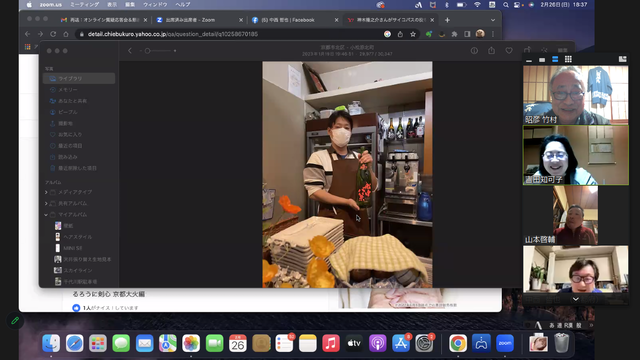Switch Zoom panel to minimized strip view

coord(529,60)
